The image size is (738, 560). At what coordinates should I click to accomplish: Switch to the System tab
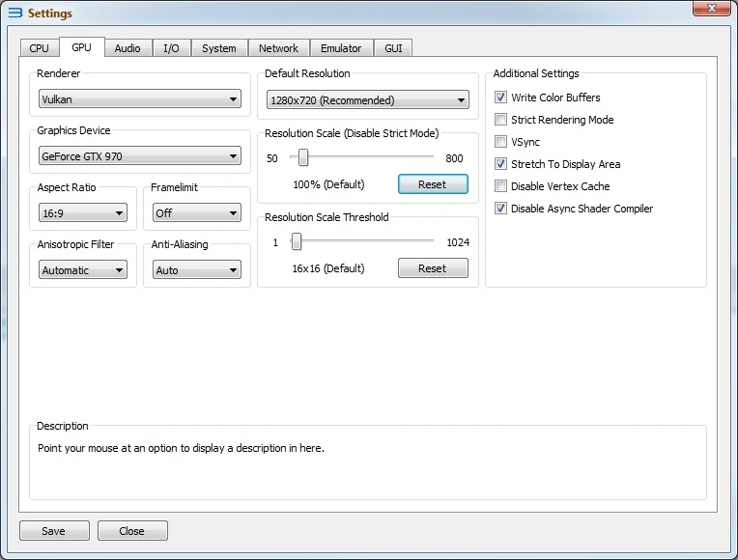(219, 48)
